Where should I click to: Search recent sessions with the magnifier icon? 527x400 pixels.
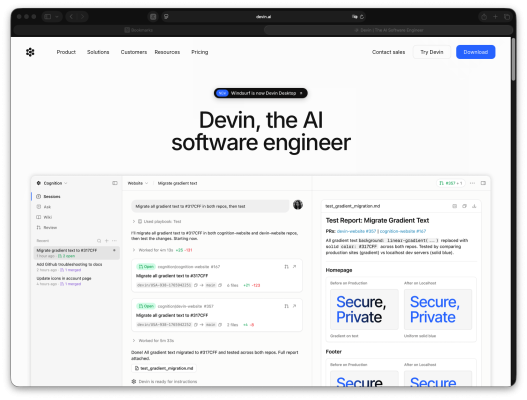[x=99, y=241]
